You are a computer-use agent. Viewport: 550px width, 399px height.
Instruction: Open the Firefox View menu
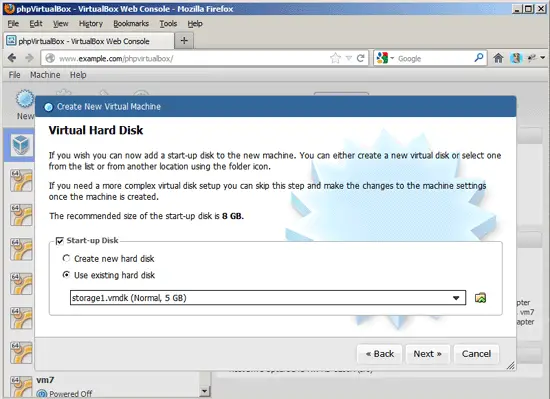click(x=60, y=23)
